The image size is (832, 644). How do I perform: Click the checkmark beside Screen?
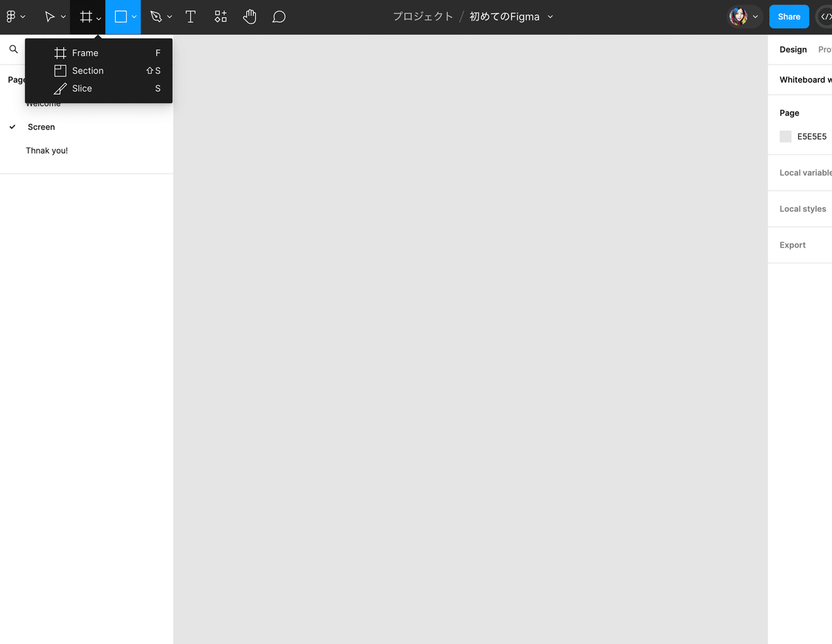point(12,127)
